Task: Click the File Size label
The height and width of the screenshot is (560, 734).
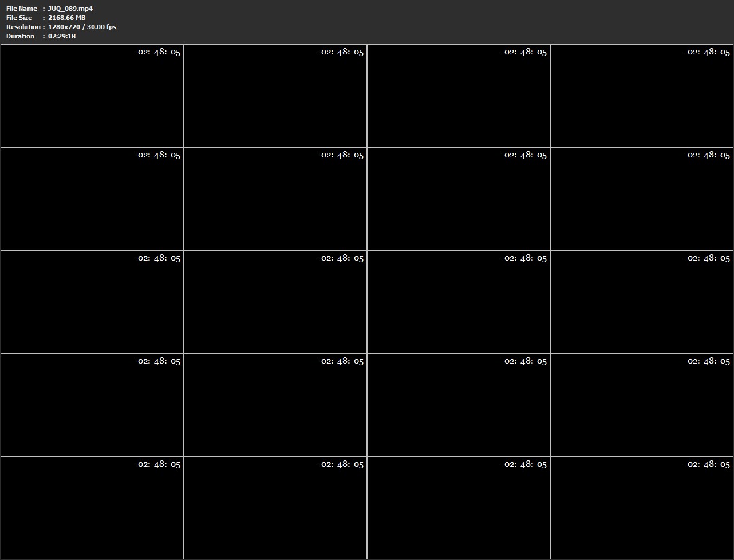Action: 19,18
